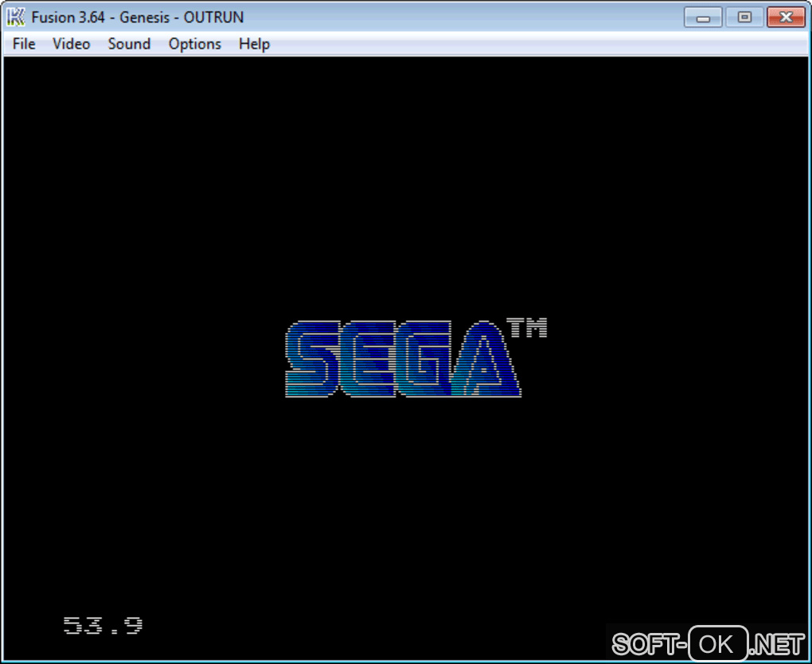The width and height of the screenshot is (812, 664).
Task: Open the Help menu
Action: click(x=254, y=44)
